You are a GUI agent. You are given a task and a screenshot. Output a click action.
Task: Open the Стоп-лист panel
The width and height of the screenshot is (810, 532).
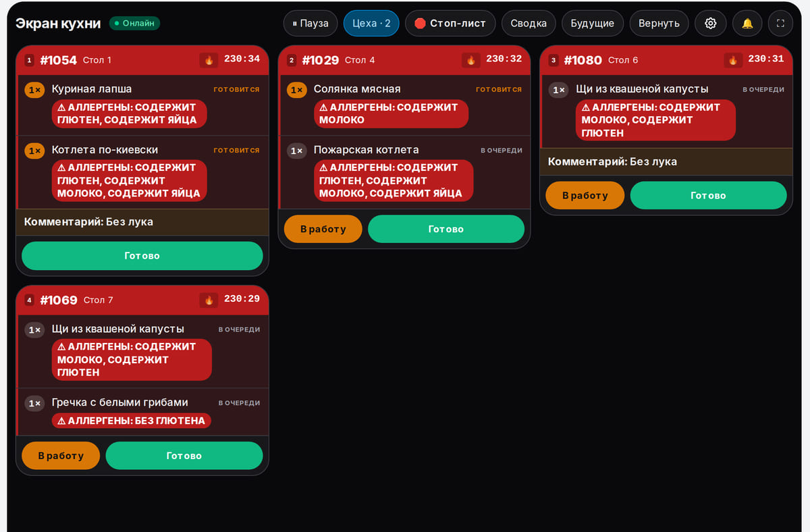click(x=450, y=23)
